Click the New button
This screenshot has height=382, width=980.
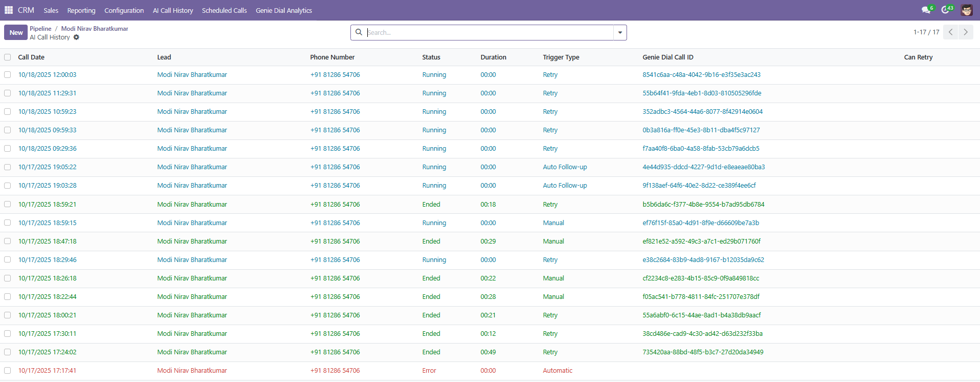16,32
